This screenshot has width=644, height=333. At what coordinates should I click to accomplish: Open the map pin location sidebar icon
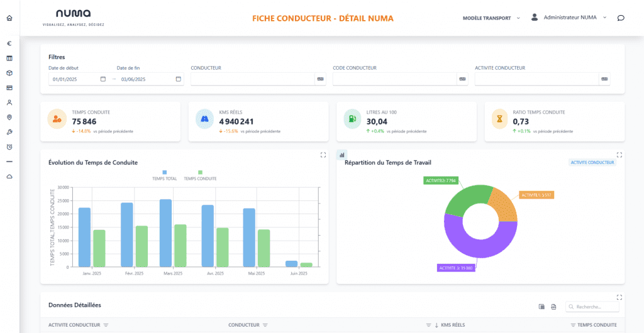9,117
